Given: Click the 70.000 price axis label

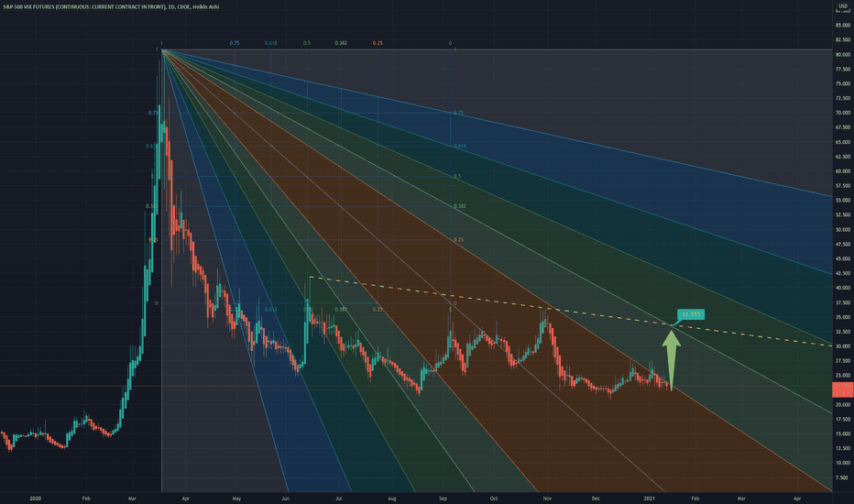Looking at the screenshot, I should (x=843, y=113).
